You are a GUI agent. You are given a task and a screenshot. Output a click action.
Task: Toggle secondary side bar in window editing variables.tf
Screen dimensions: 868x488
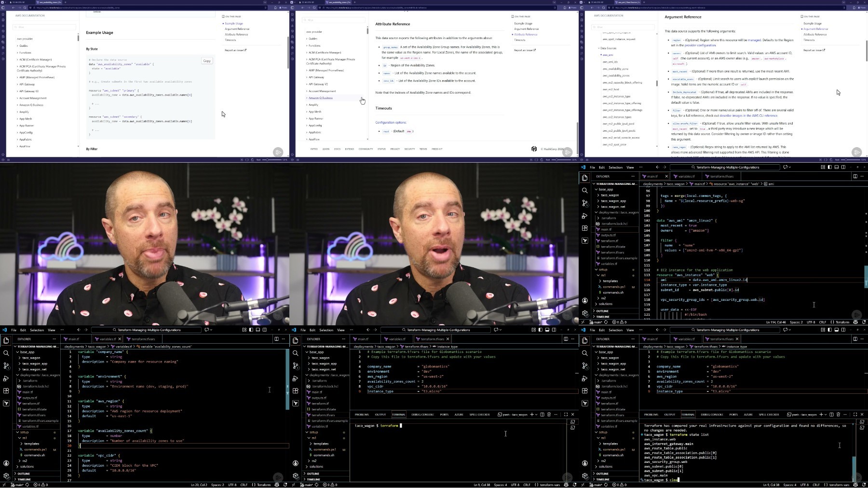tap(265, 330)
